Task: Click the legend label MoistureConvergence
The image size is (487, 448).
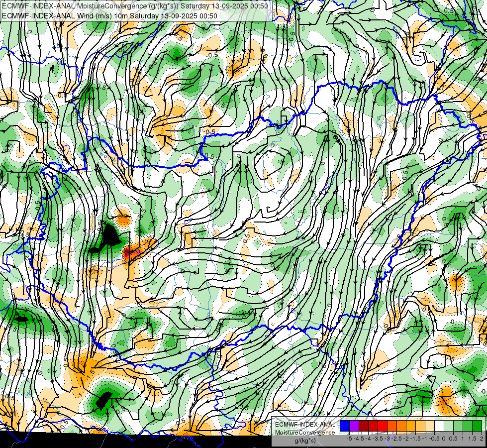Action: tap(305, 433)
